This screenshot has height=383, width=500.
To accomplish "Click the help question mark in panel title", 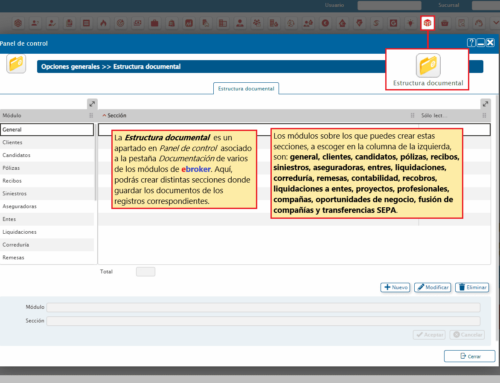I will [x=471, y=43].
